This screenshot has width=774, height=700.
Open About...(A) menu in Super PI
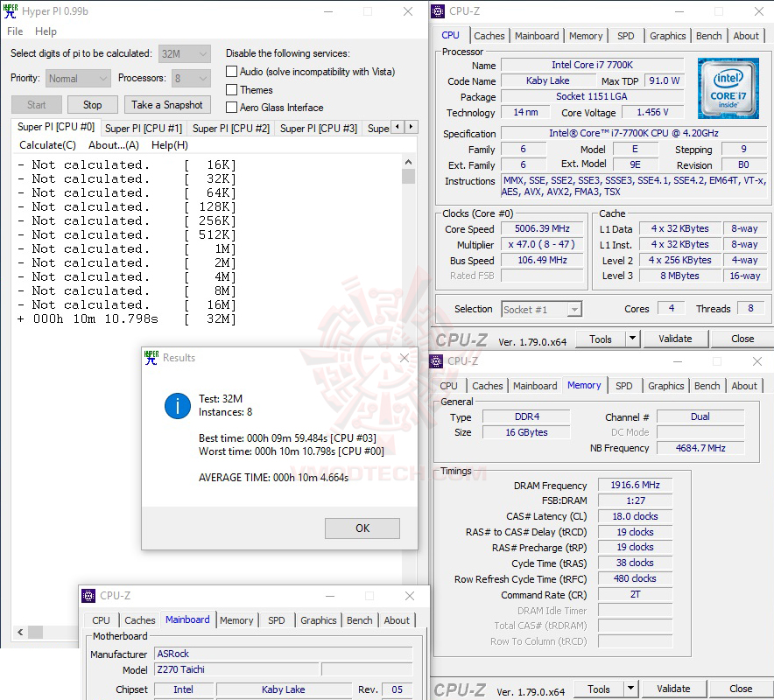pos(114,145)
